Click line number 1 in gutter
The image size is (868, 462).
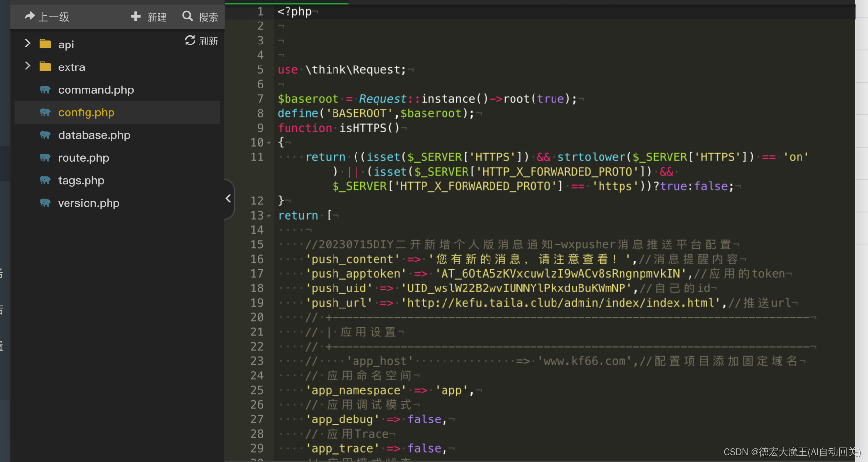[x=260, y=11]
